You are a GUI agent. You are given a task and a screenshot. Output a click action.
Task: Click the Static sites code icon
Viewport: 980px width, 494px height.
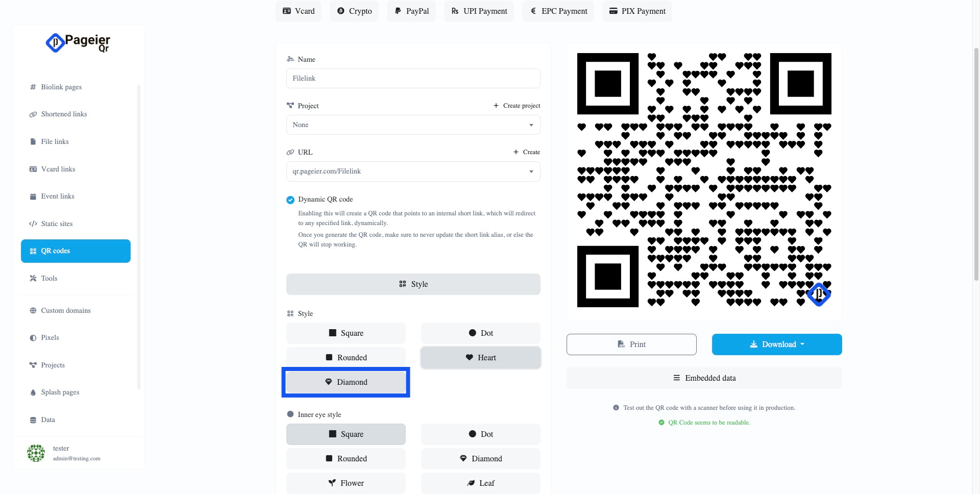(x=33, y=224)
